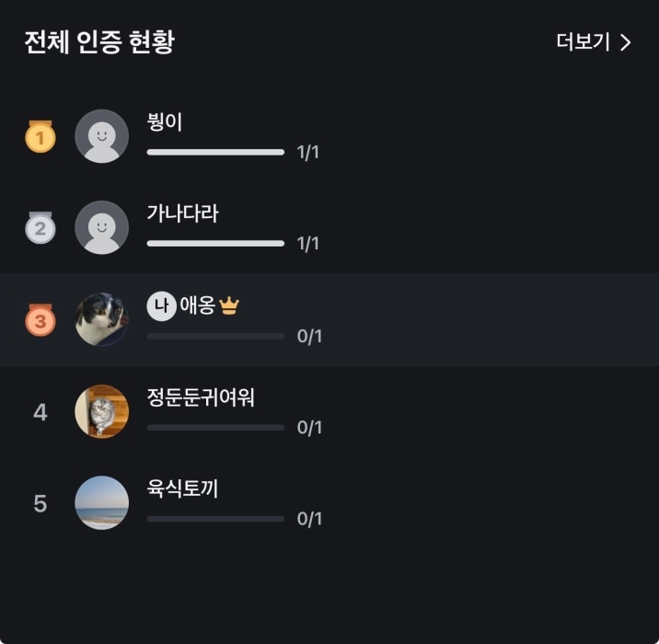Click the '나' badge beside 애옹

161,306
